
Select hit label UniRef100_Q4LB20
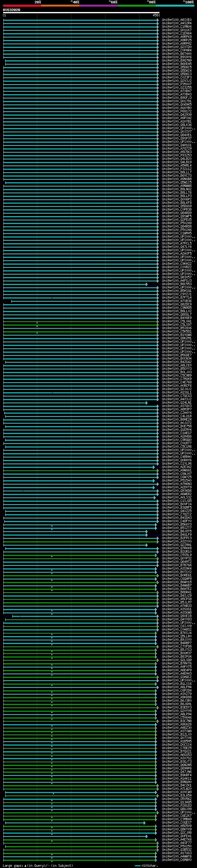tap(177, 159)
